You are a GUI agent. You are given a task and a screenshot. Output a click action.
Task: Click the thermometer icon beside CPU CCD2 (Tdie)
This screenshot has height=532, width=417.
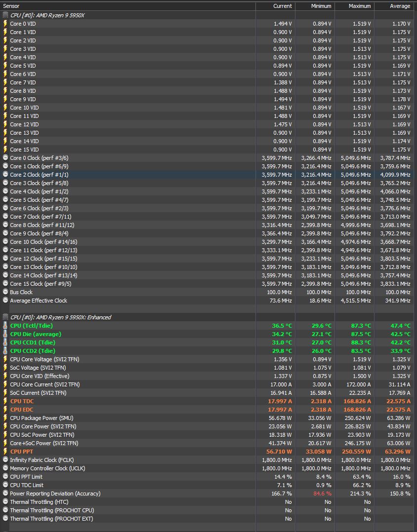[5, 351]
